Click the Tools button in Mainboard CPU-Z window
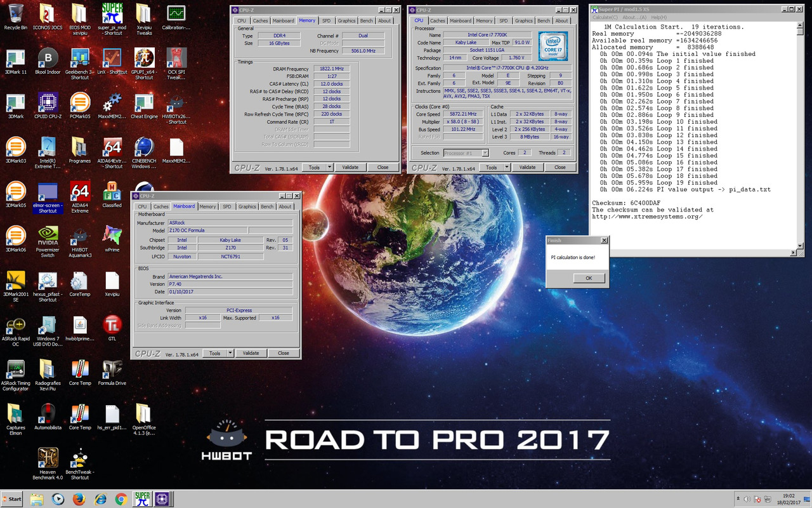Viewport: 812px width, 508px height. [x=214, y=353]
